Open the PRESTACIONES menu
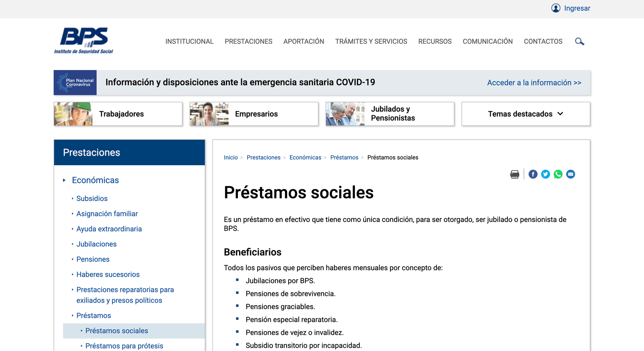The height and width of the screenshot is (351, 644). point(248,41)
